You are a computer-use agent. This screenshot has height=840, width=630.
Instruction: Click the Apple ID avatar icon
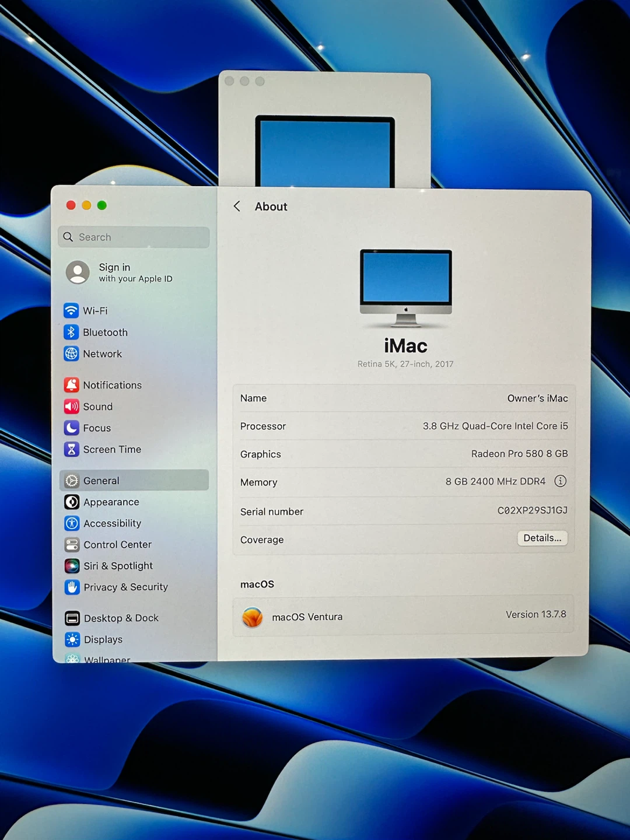[x=78, y=272]
